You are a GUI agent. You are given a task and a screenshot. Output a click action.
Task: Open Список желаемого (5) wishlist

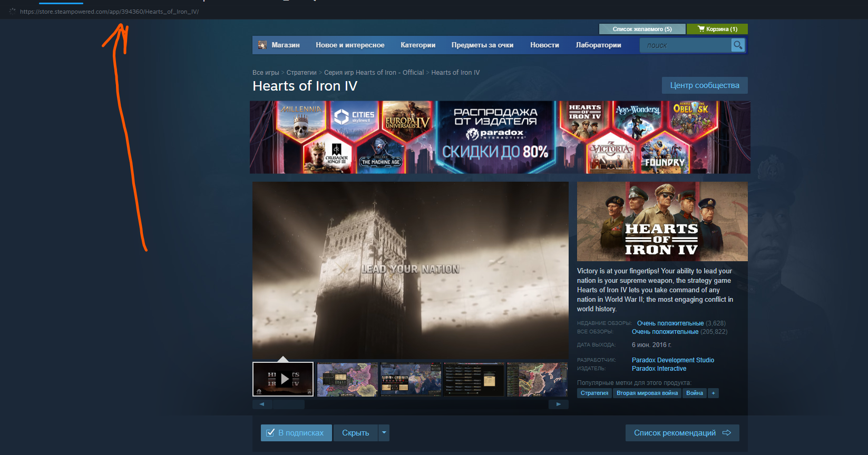[642, 29]
